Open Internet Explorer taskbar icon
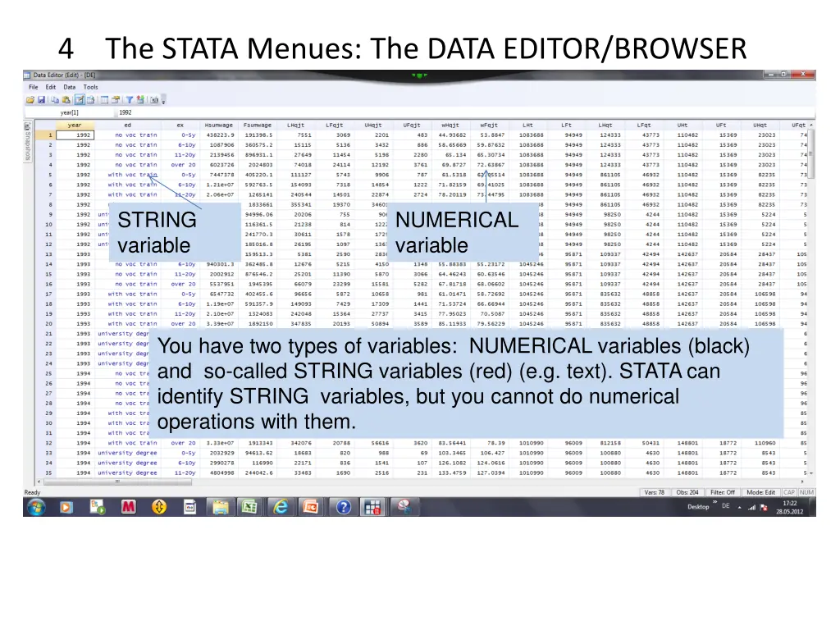This screenshot has height=630, width=840. point(281,507)
